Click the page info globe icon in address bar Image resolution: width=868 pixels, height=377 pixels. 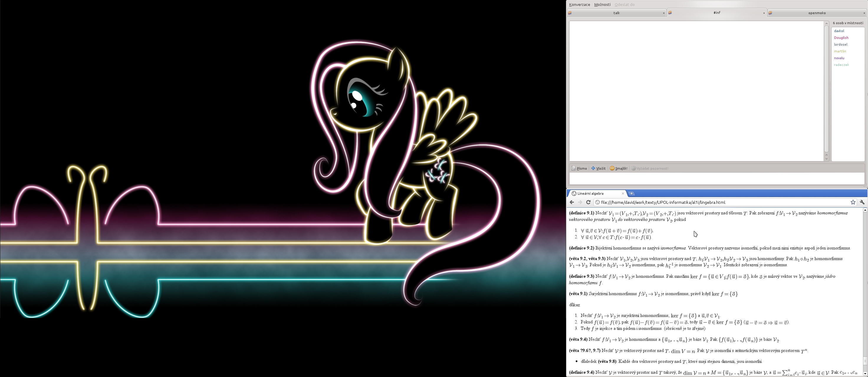coord(597,202)
